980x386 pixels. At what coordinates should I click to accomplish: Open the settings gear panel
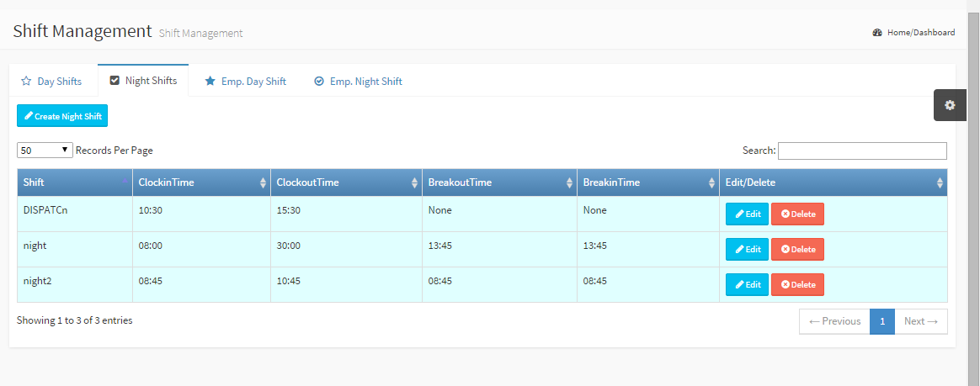click(950, 105)
